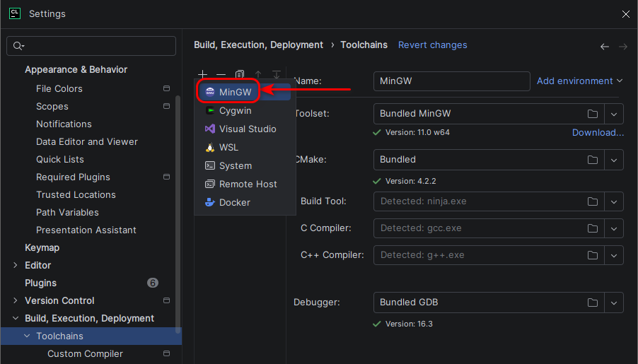
Task: Open Scopes settings
Action: coord(52,107)
